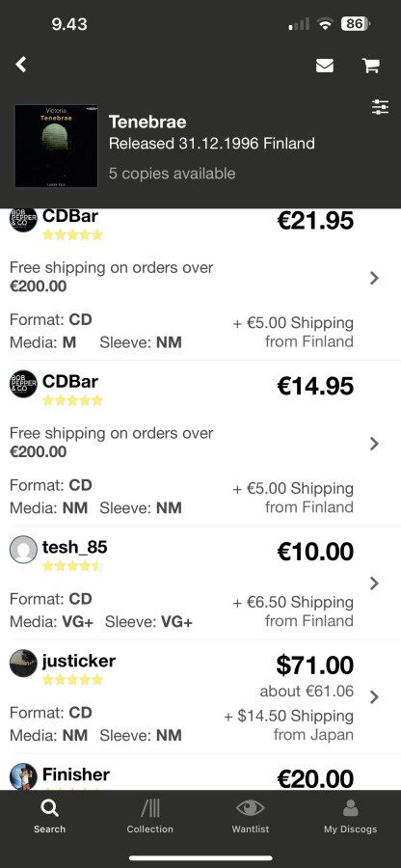The image size is (401, 868).
Task: Open the Wantlist tab
Action: tap(250, 816)
